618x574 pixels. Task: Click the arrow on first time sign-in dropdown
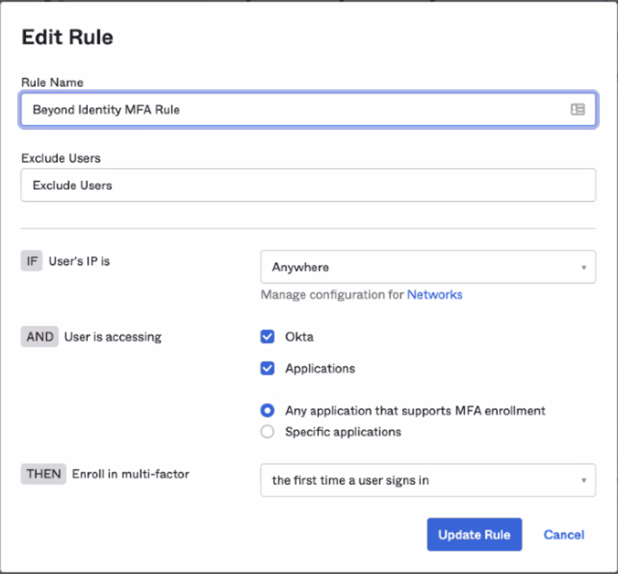[x=584, y=481]
